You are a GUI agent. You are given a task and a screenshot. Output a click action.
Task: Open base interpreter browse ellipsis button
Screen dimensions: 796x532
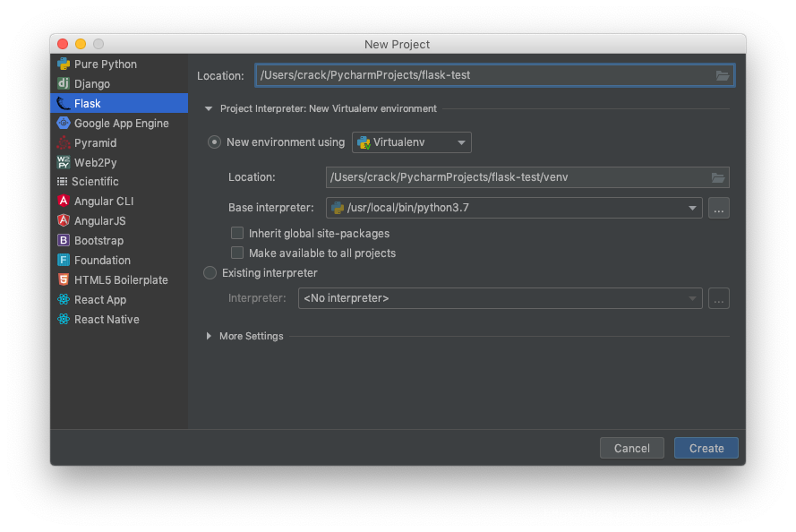[719, 208]
